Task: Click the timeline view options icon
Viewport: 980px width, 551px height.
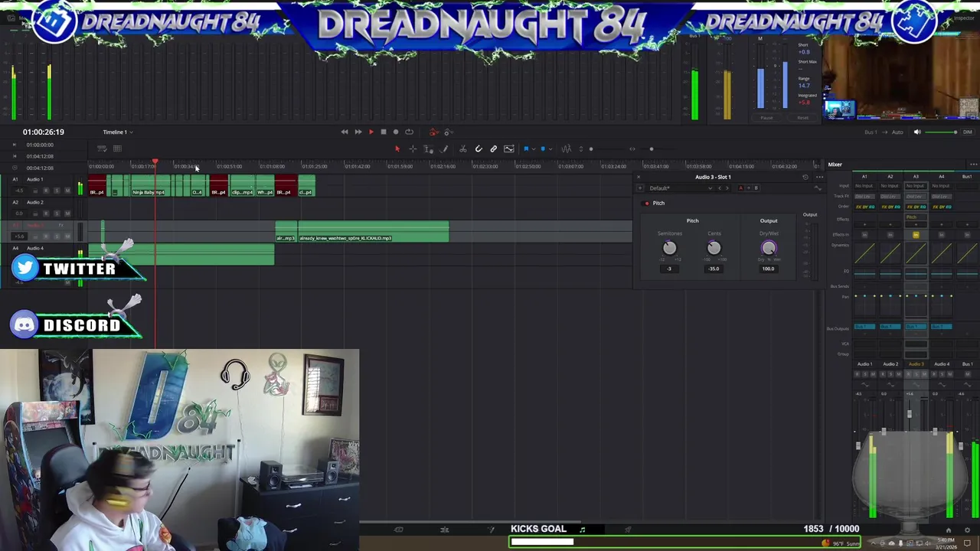Action: [102, 148]
